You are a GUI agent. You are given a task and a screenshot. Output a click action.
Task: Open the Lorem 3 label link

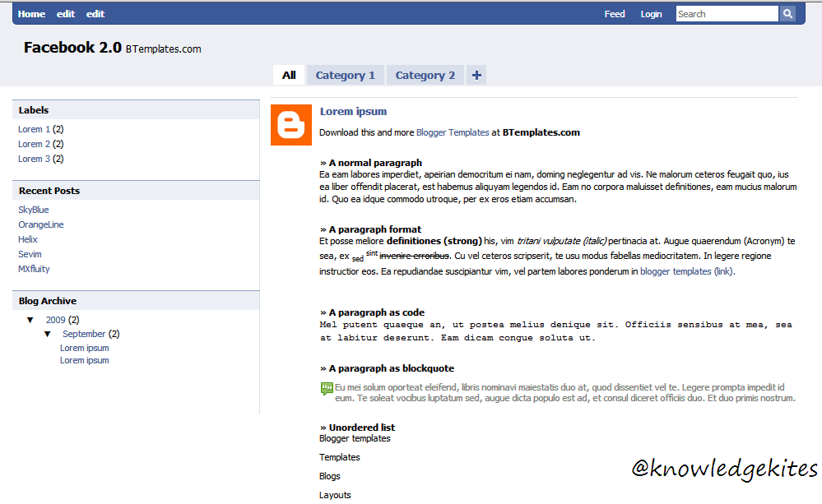click(34, 159)
